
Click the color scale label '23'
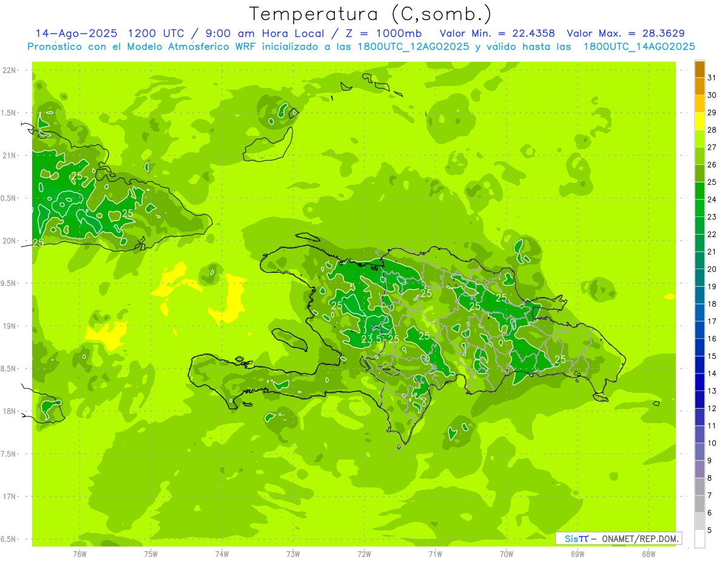tap(712, 217)
